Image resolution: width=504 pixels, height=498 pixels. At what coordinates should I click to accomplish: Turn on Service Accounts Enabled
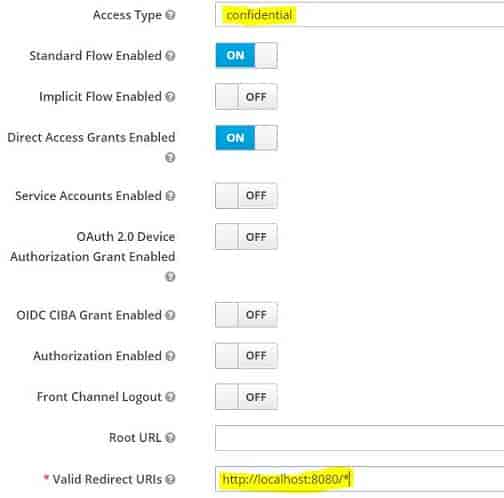pos(246,196)
